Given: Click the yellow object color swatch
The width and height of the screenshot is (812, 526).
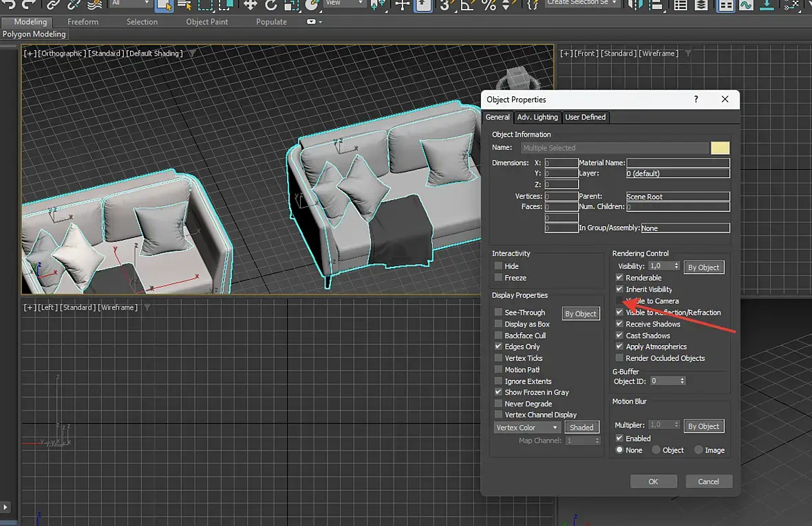Looking at the screenshot, I should 720,148.
